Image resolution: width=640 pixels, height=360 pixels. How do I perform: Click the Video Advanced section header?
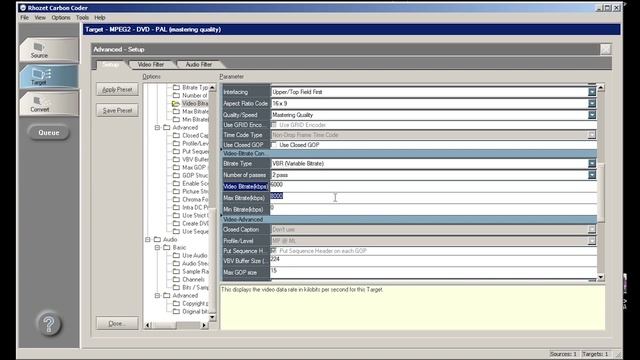tap(409, 219)
